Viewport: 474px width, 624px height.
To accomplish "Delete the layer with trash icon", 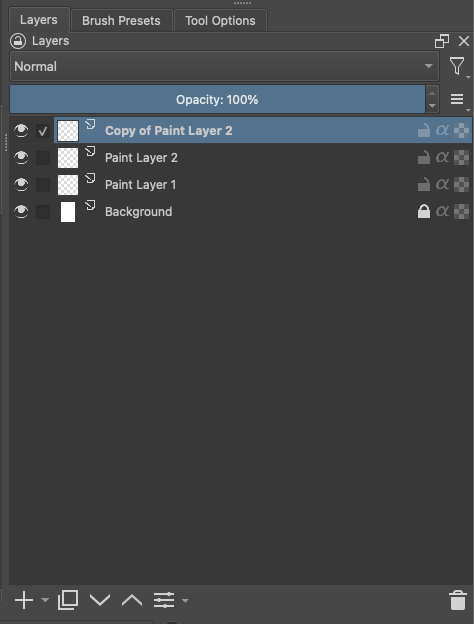I will coord(458,600).
